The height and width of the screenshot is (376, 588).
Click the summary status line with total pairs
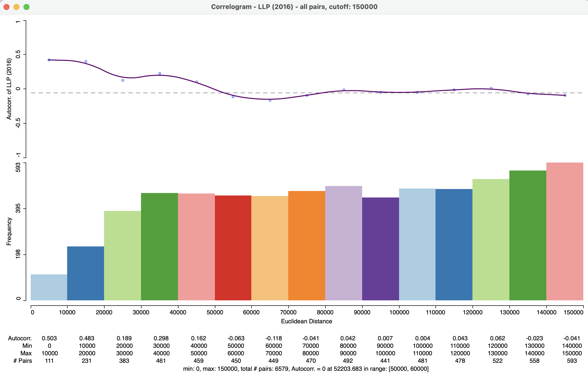coord(306,369)
